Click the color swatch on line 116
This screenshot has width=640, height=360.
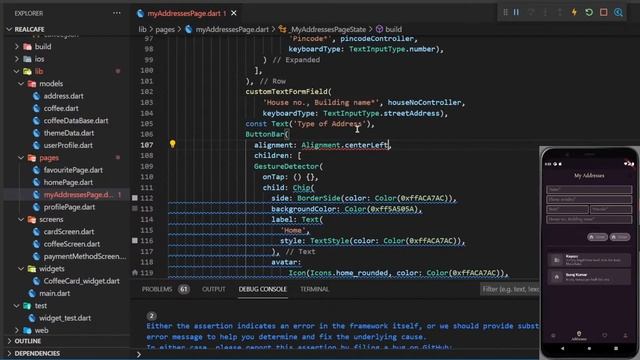[135, 241]
